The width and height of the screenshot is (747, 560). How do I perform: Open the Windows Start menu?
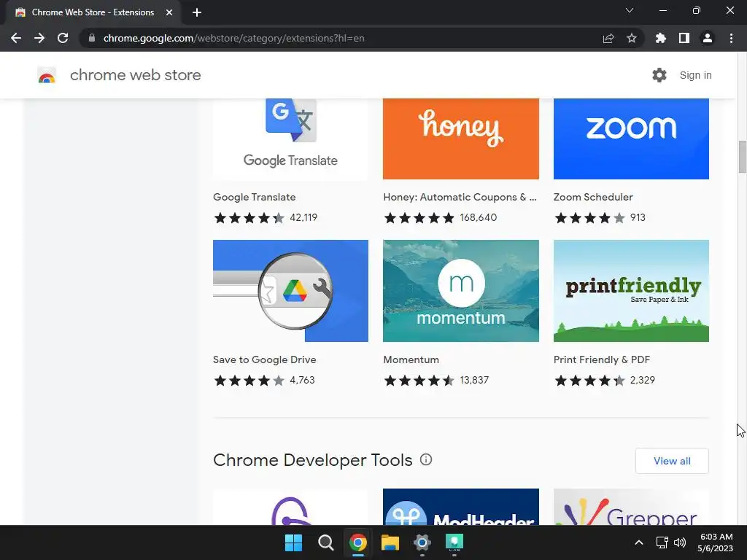[x=293, y=542]
